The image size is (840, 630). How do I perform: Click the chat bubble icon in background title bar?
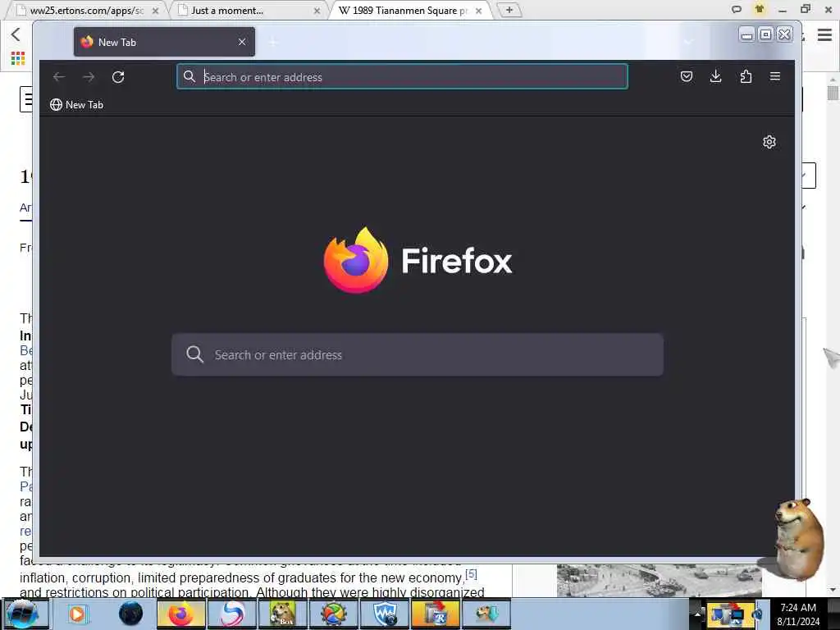(737, 9)
